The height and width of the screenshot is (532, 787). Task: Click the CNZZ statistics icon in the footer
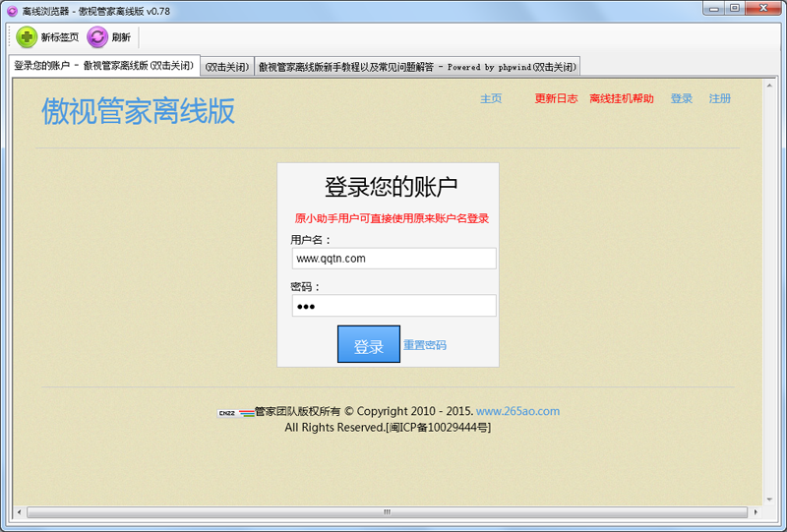pos(226,413)
